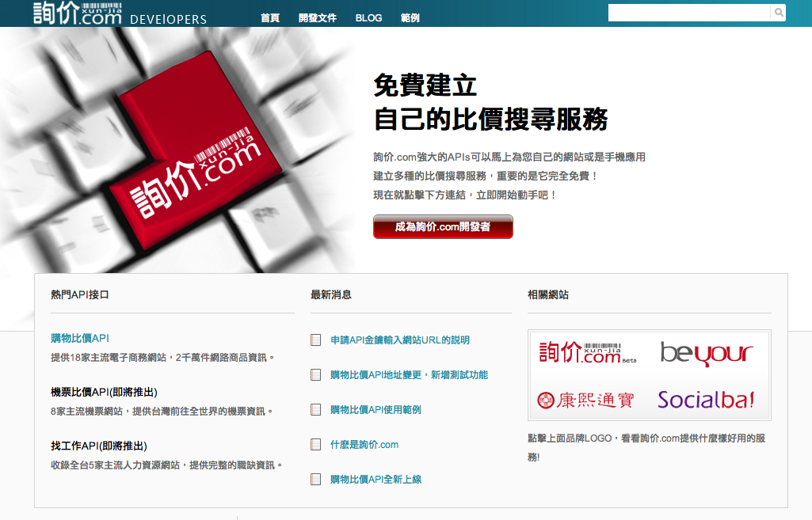812x520 pixels.
Task: Go to 首頁 in the navigation
Action: [270, 18]
